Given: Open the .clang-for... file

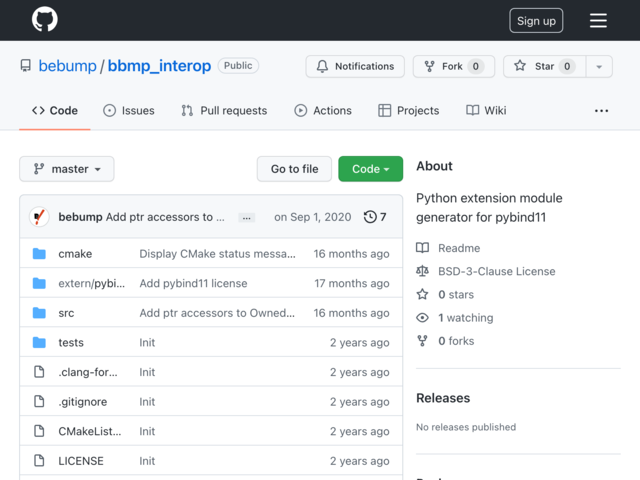Looking at the screenshot, I should [x=88, y=372].
